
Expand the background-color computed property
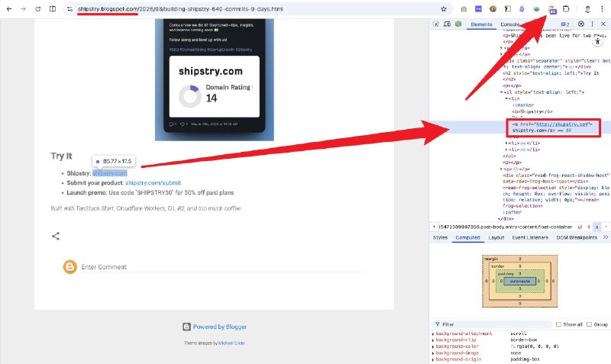(x=433, y=346)
